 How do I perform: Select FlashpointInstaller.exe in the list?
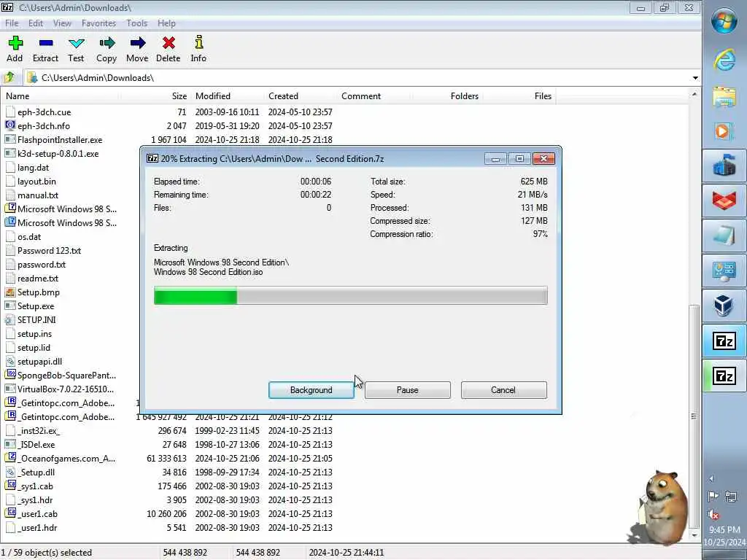click(x=60, y=139)
